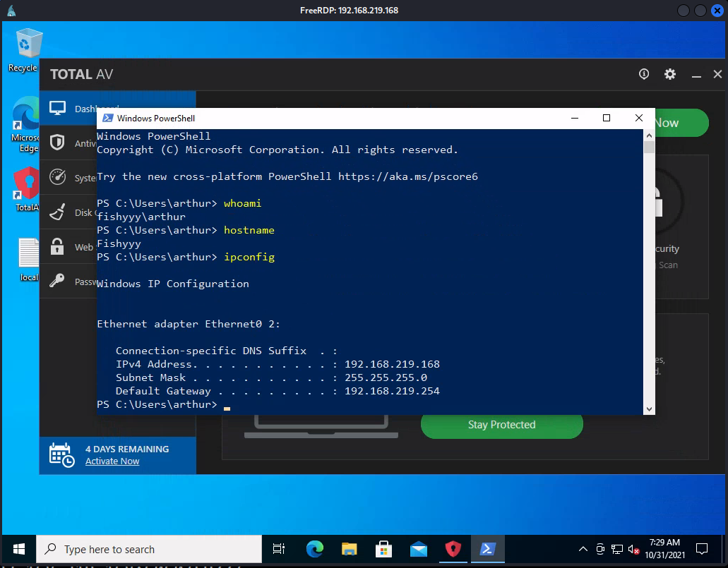The height and width of the screenshot is (568, 728).
Task: Open Web Security padlock icon in TotalAV
Action: pyautogui.click(x=57, y=246)
